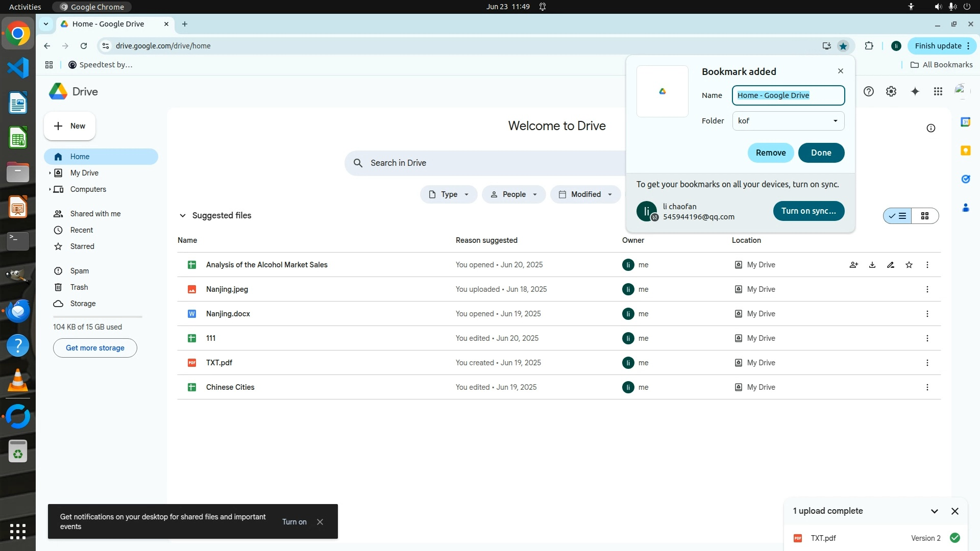
Task: Click the rename pencil icon for the first file
Action: click(x=890, y=265)
